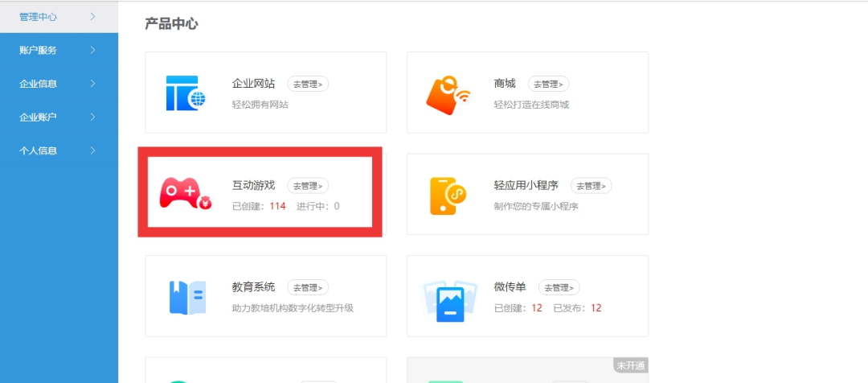Expand the 管理中心 sidebar chevron
This screenshot has width=868, height=383.
point(93,16)
